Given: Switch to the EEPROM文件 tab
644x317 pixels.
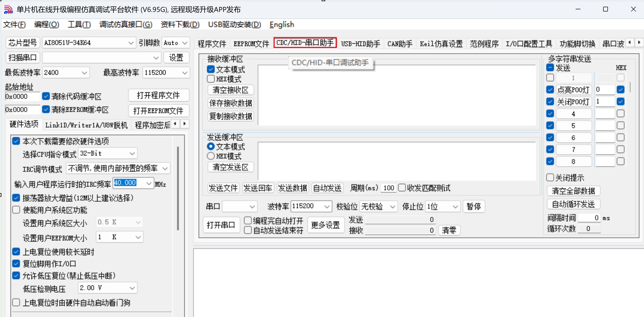Looking at the screenshot, I should pos(251,44).
